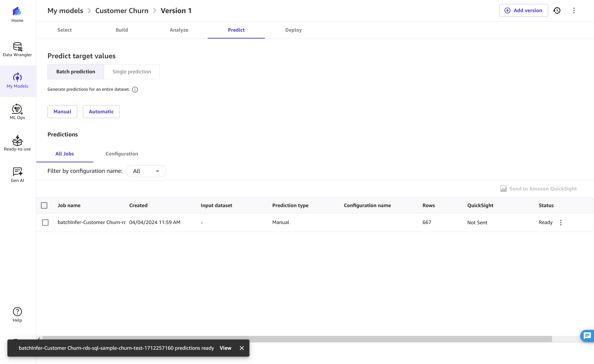Click the Automatic batch prediction button
This screenshot has width=594, height=364.
101,112
